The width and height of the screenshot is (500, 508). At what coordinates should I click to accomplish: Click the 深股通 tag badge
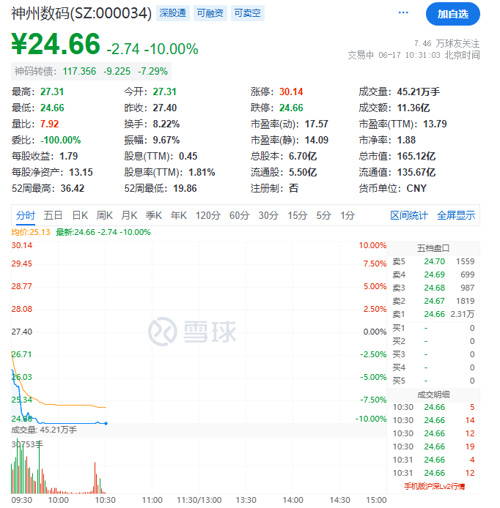pyautogui.click(x=173, y=13)
